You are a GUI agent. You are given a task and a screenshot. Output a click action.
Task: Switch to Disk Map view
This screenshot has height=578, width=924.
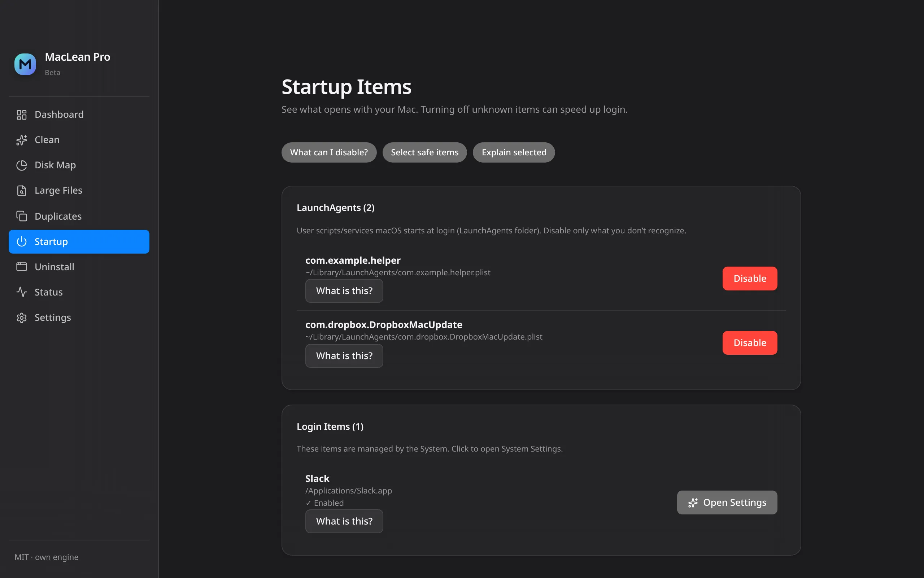pos(79,165)
